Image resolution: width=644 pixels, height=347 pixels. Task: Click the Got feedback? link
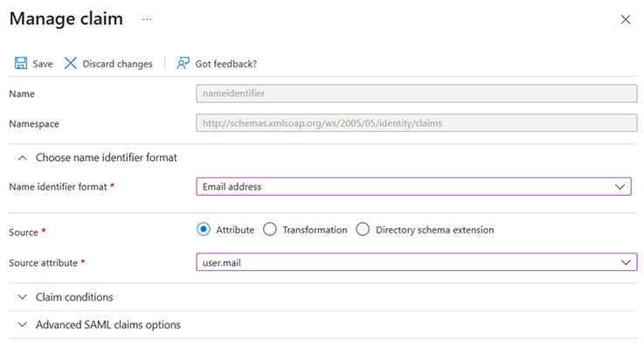click(x=226, y=64)
